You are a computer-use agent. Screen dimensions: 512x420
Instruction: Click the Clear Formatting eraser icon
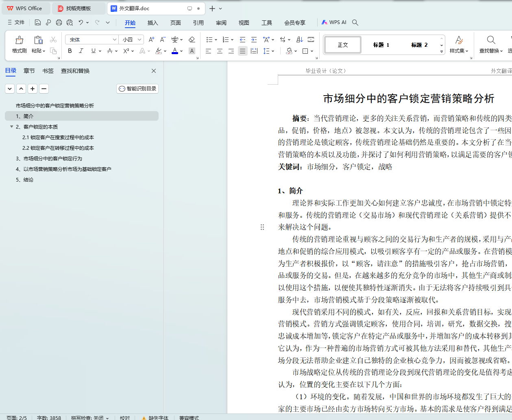click(192, 39)
